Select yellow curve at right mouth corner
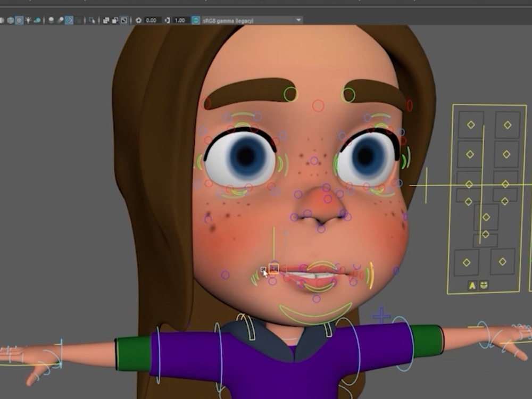The image size is (532, 399). 371,276
